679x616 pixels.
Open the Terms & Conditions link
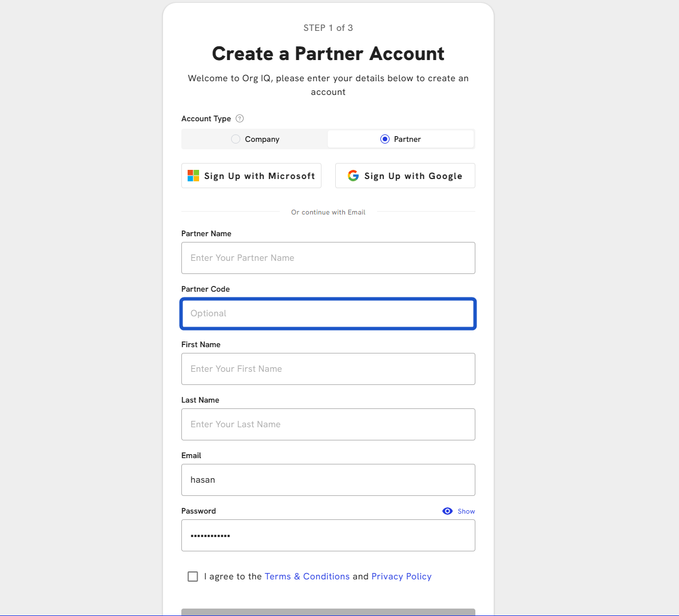pos(307,577)
